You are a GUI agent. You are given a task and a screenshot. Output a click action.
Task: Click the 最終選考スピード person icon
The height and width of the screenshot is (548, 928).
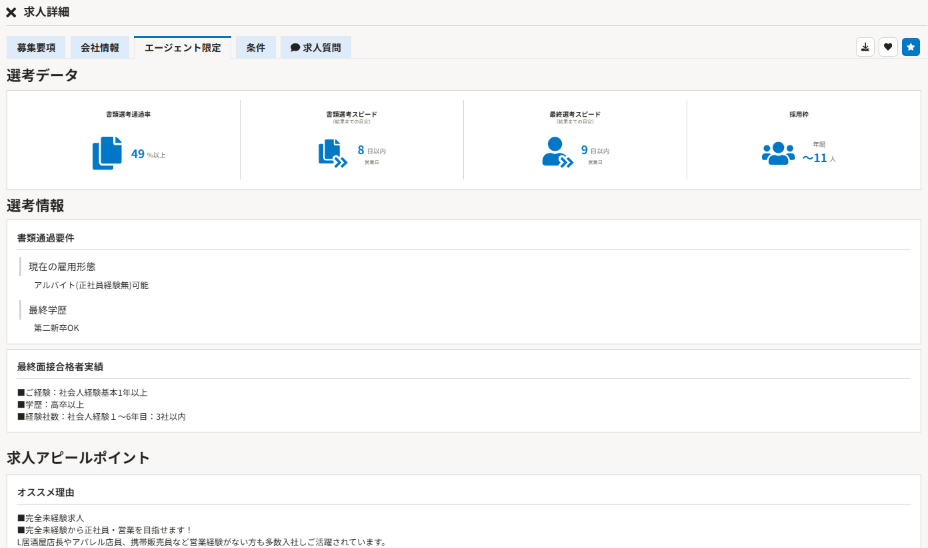556,153
